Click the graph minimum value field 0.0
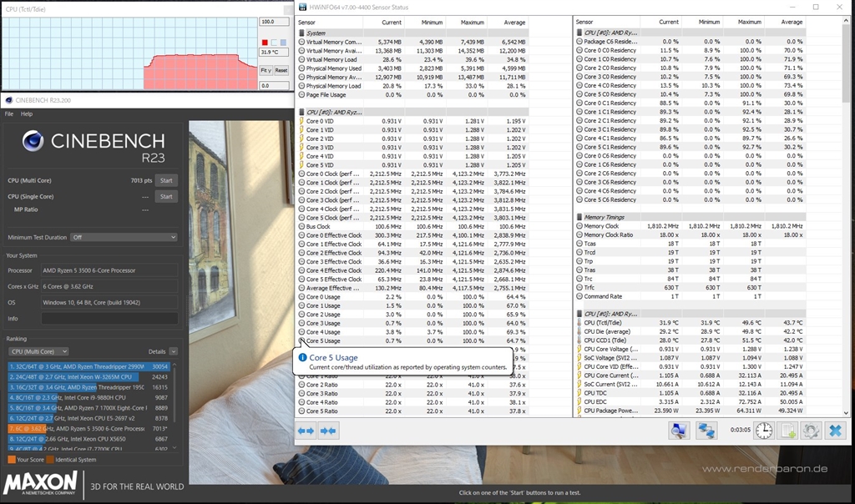The width and height of the screenshot is (855, 504). tap(274, 86)
